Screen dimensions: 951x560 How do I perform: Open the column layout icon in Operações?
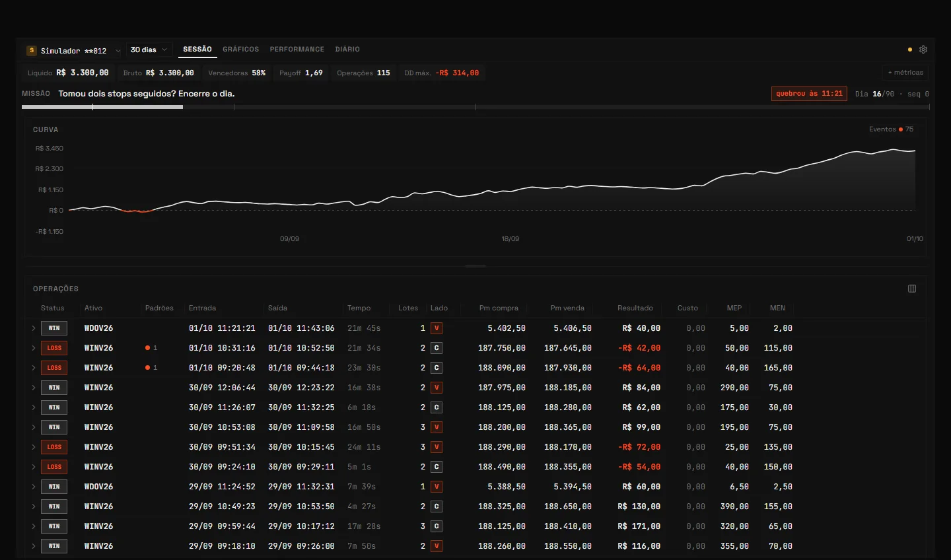[912, 289]
